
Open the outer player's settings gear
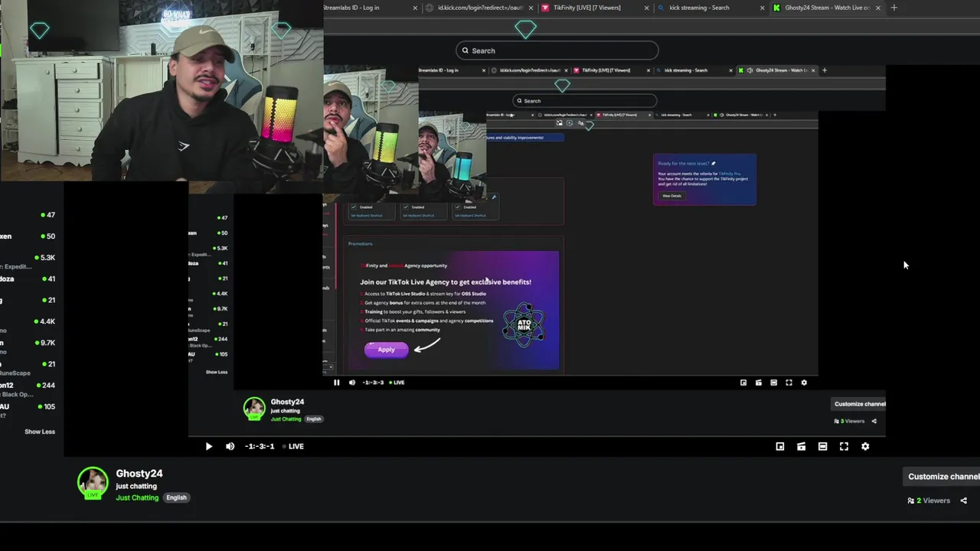tap(865, 446)
